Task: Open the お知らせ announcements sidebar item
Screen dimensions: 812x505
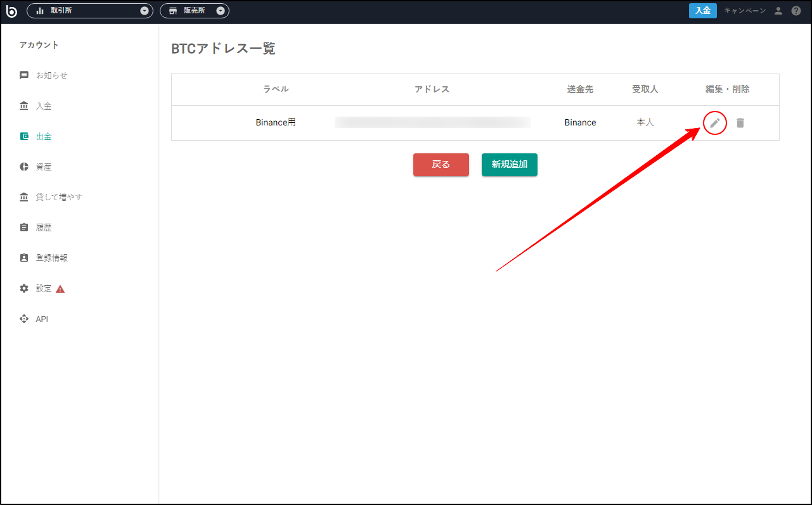Action: click(24, 75)
